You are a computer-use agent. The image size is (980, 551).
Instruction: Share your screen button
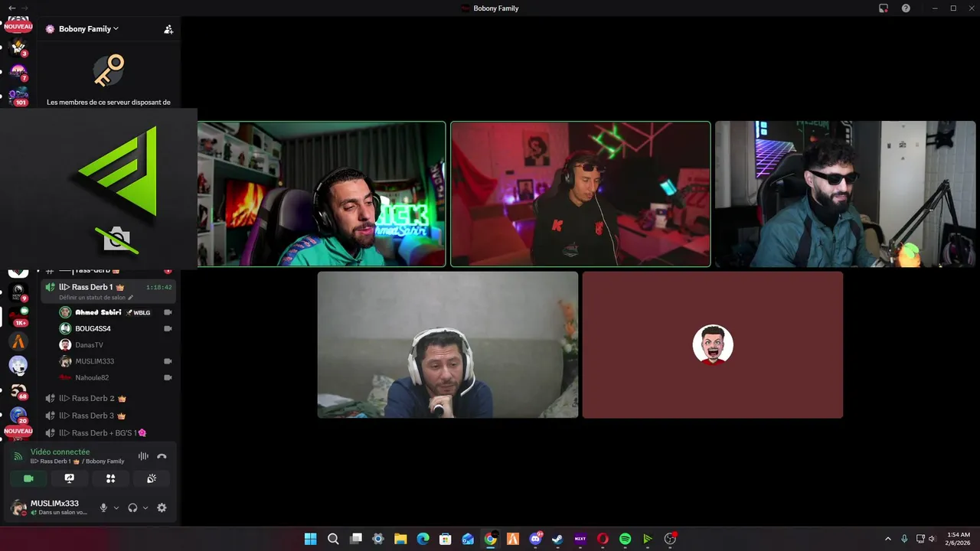[x=70, y=478]
